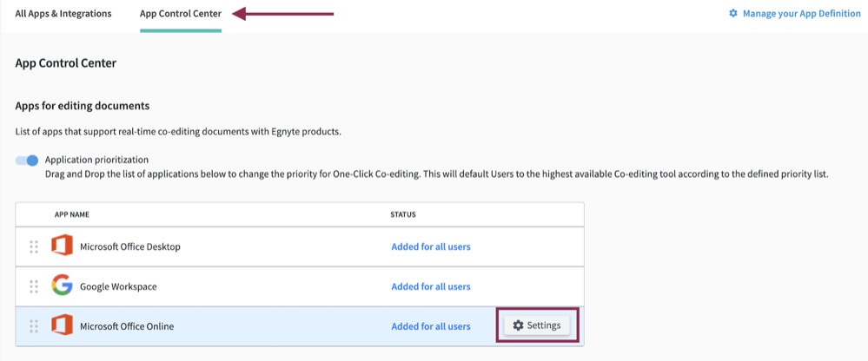Click the Google Workspace logo icon
Image resolution: width=868 pixels, height=361 pixels.
[x=61, y=286]
